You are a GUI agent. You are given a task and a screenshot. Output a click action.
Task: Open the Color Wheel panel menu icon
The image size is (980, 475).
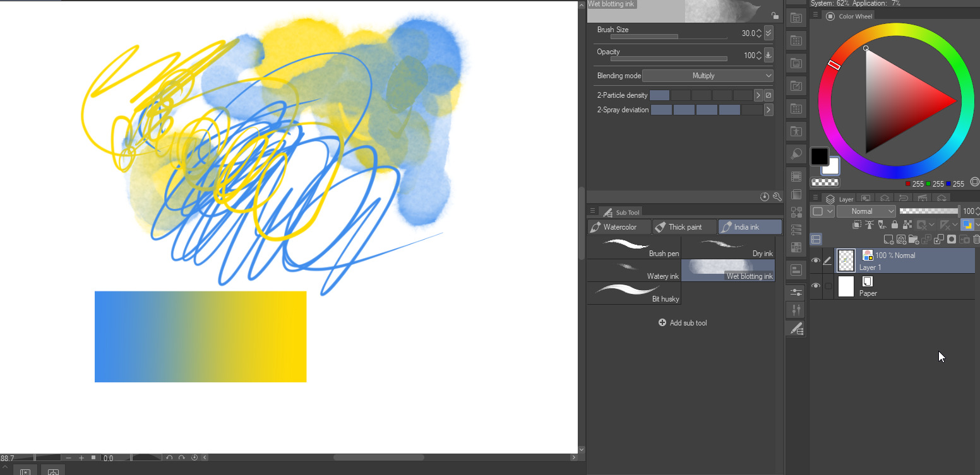[815, 15]
